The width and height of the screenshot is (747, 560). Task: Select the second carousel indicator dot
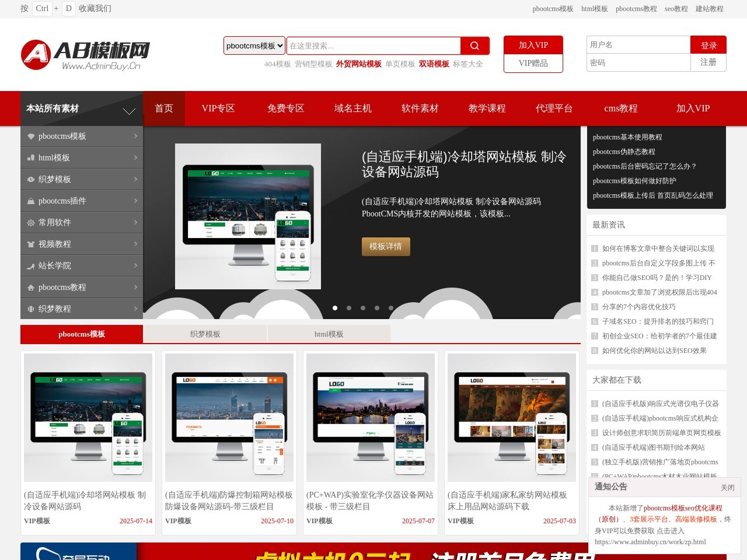pyautogui.click(x=349, y=307)
